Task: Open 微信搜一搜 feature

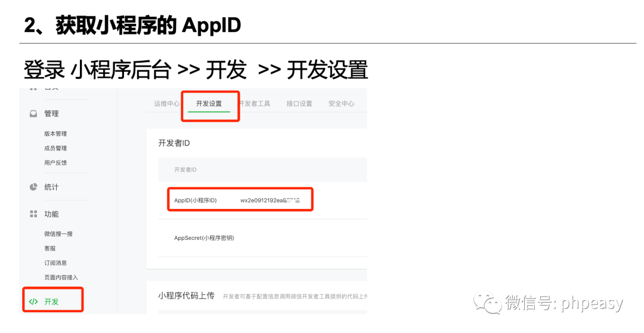Action: (x=58, y=234)
